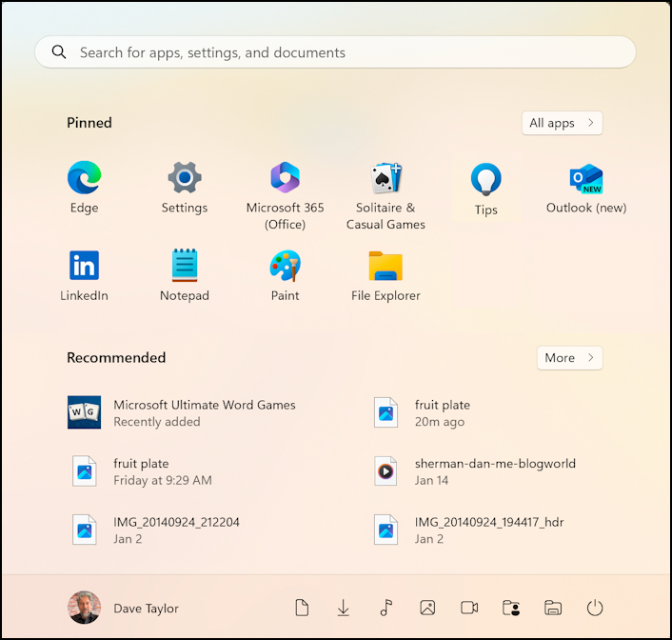Open fruit plate file from 20m ago

click(423, 412)
